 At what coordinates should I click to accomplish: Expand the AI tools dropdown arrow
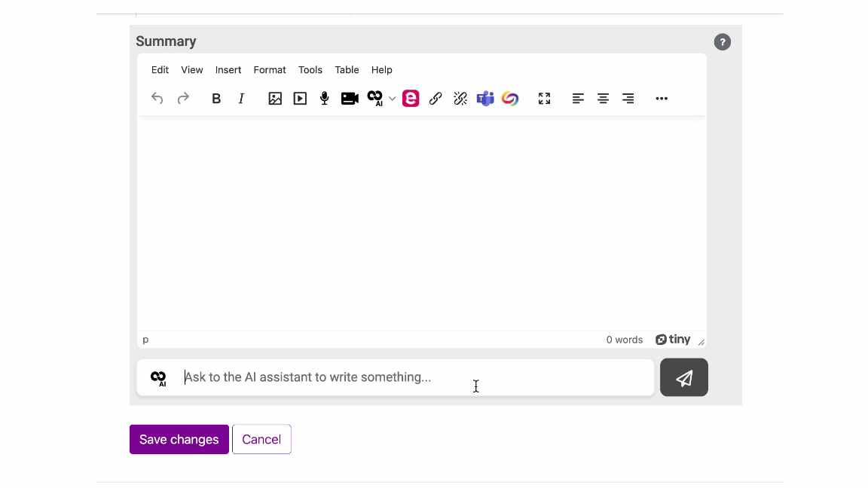coord(393,99)
